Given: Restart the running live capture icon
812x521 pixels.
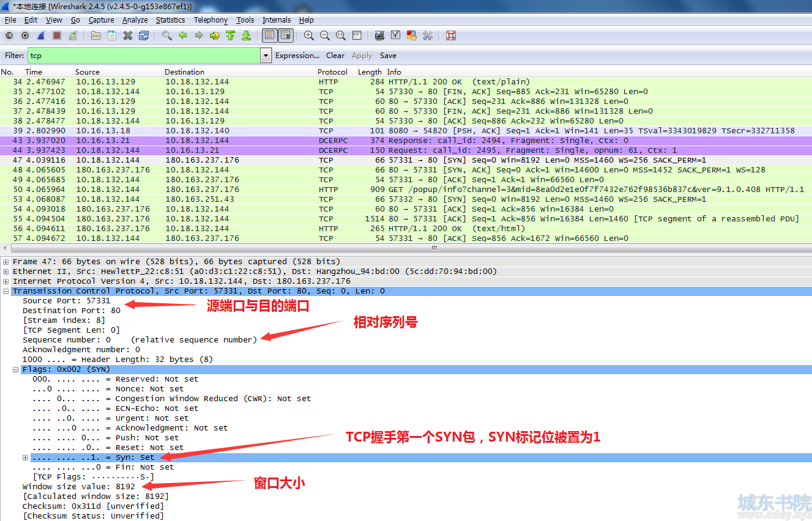Looking at the screenshot, I should 73,35.
